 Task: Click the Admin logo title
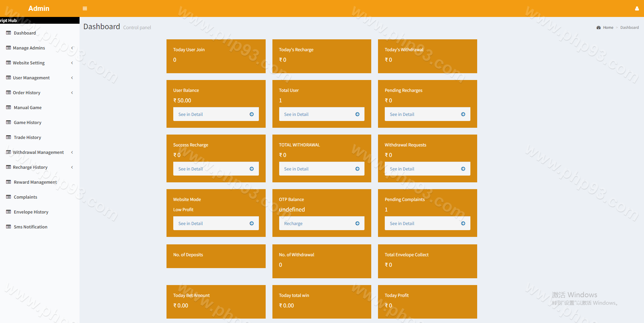(39, 8)
